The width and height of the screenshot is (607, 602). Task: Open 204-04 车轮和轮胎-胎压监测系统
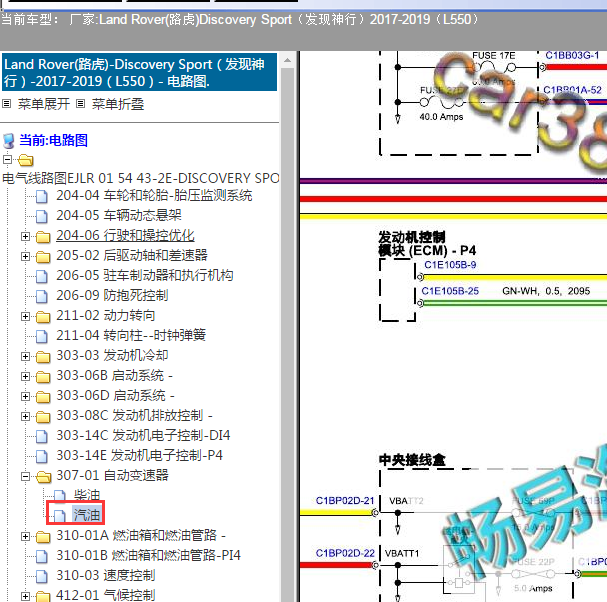click(154, 196)
